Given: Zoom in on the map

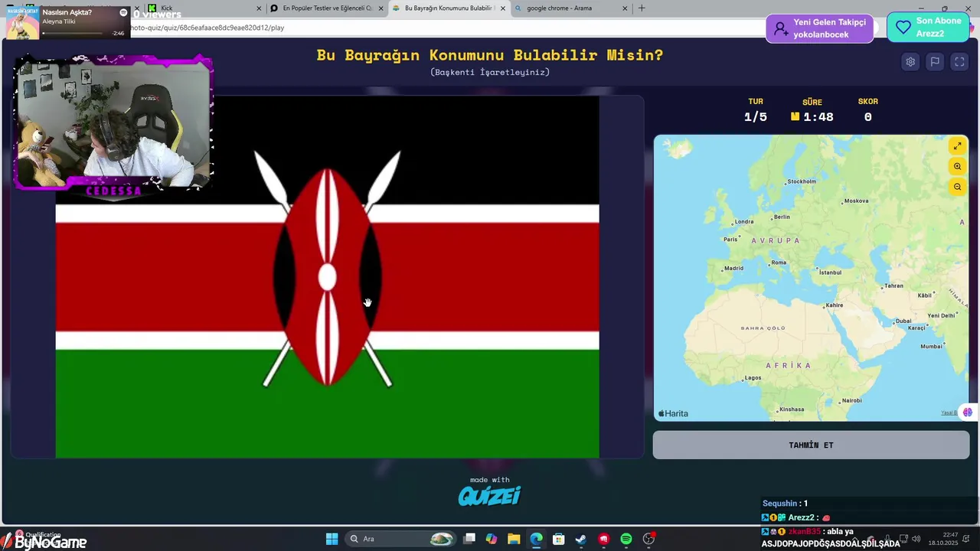Looking at the screenshot, I should (957, 166).
